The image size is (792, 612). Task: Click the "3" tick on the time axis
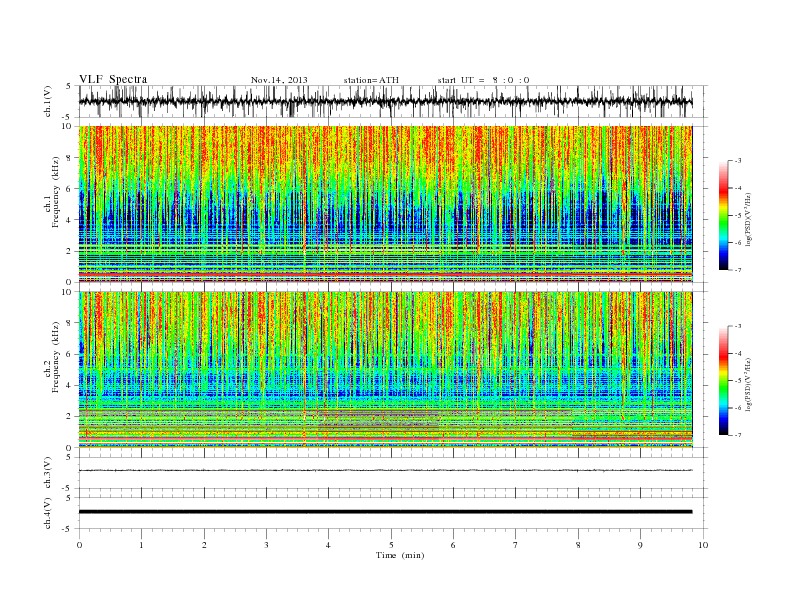[266, 545]
